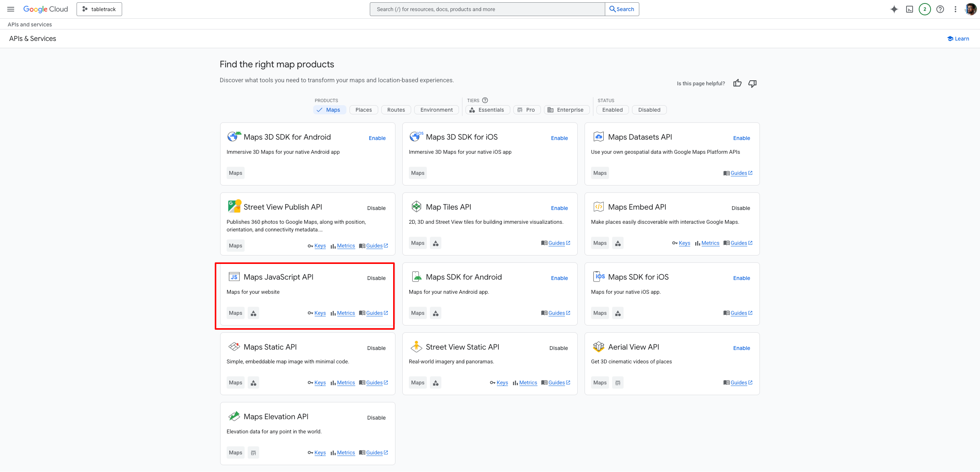Toggle the Enabled status filter chip
The image size is (980, 472).
612,110
